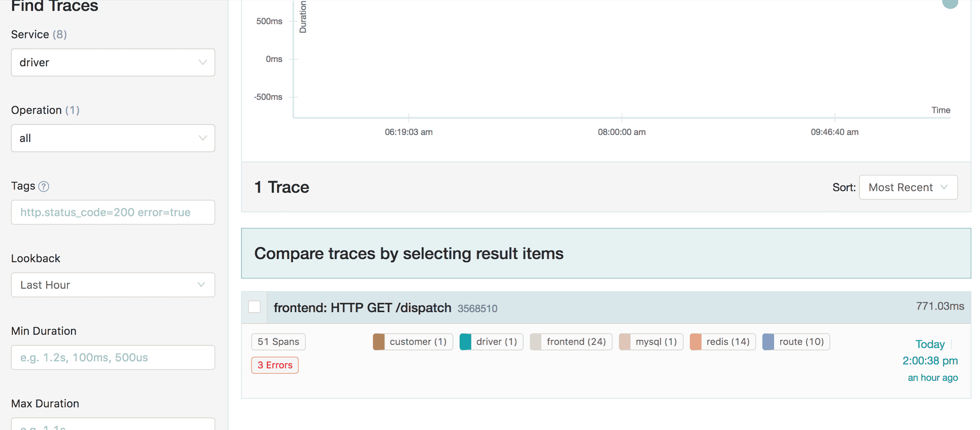Open the frontend: HTTP GET /dispatch trace
Image resolution: width=980 pixels, height=430 pixels.
coord(362,307)
